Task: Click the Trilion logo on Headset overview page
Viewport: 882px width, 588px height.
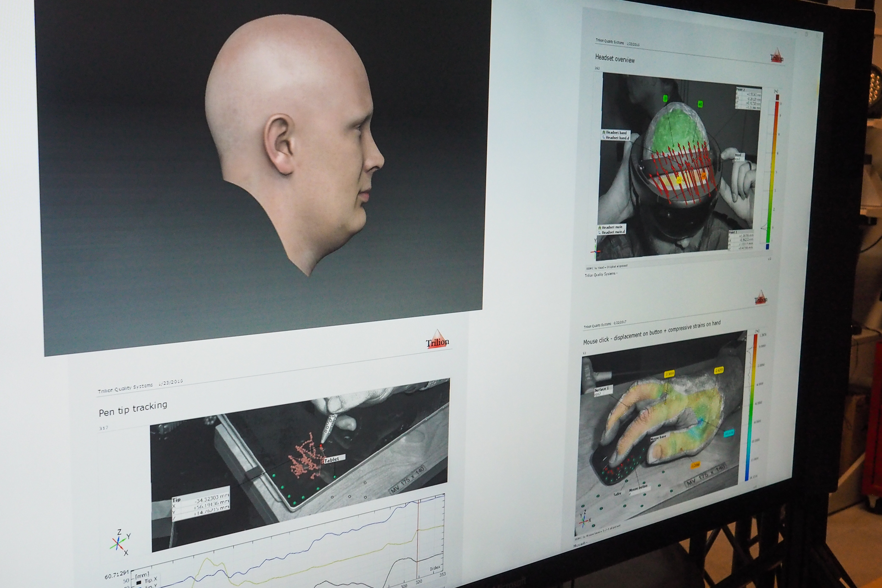Action: (x=776, y=57)
